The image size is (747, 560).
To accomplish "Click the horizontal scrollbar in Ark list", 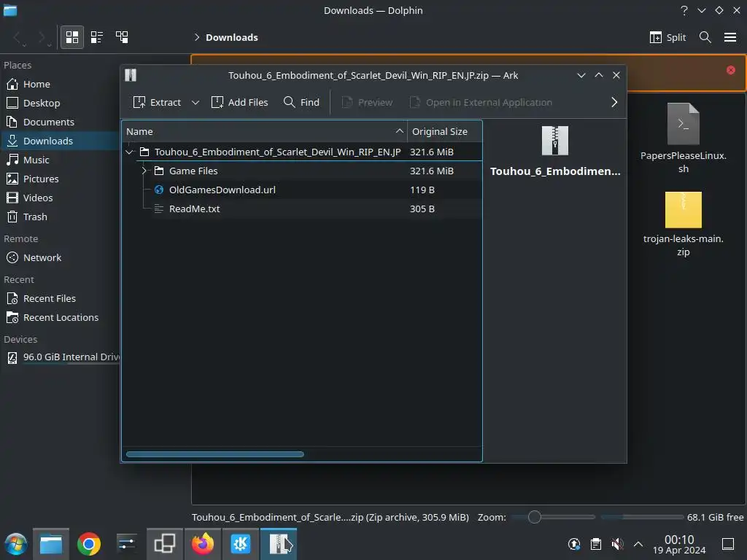I will tap(215, 454).
